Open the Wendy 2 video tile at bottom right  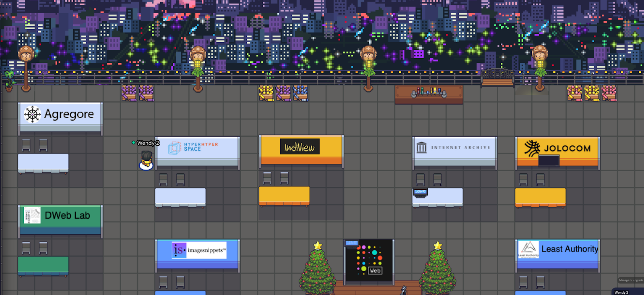(x=627, y=292)
